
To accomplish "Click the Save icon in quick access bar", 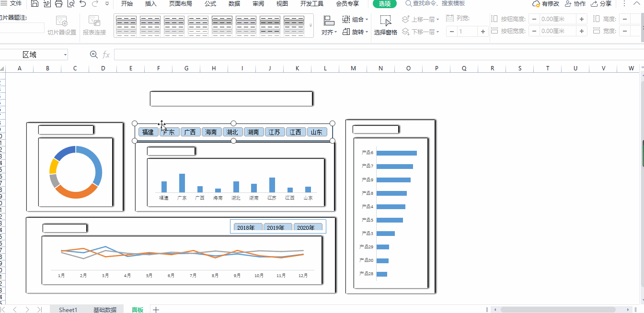I will point(34,4).
